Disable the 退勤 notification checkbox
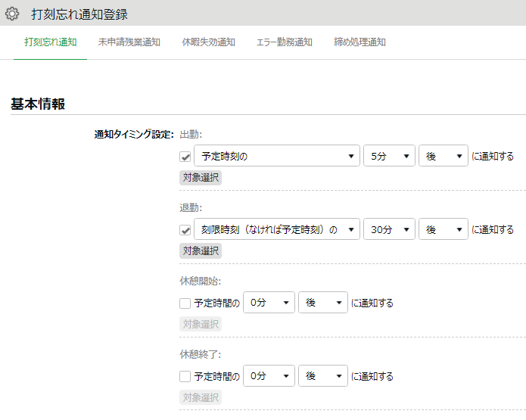Screen dimensions: 526x420 185,230
